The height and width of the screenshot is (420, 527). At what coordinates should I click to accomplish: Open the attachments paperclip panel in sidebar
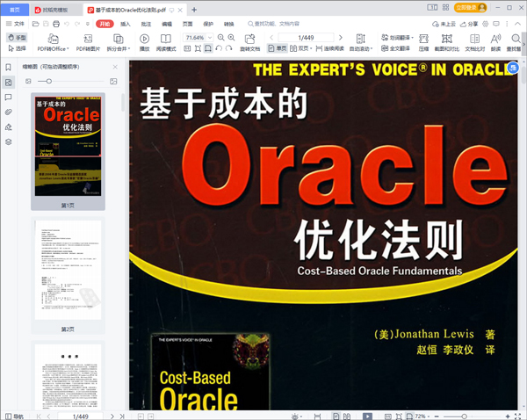(x=9, y=112)
